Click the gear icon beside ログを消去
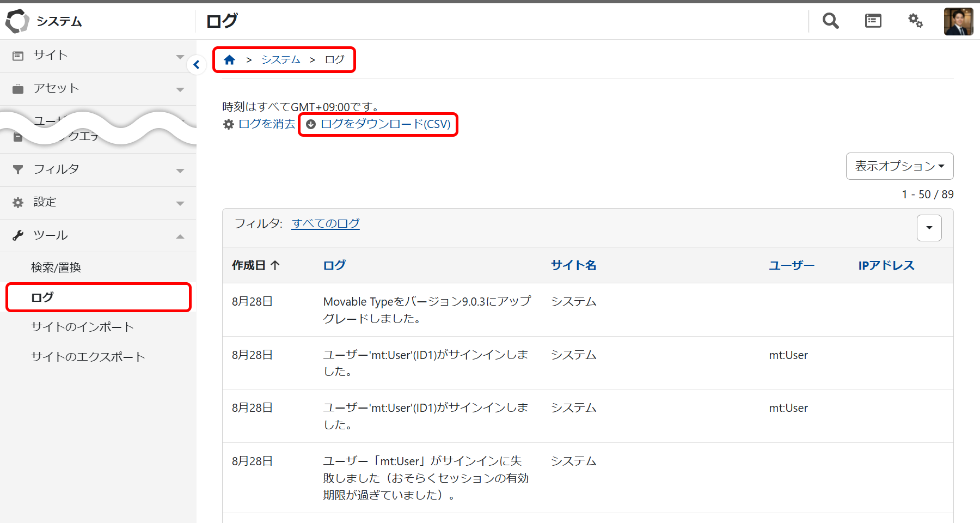The width and height of the screenshot is (980, 523). (229, 124)
